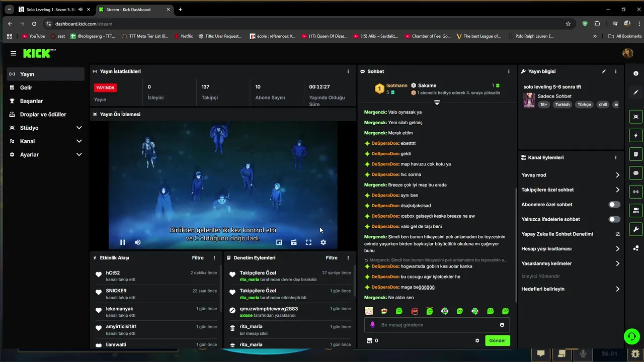Click purple microphone icon in message box
This screenshot has width=644, height=362.
click(x=373, y=325)
